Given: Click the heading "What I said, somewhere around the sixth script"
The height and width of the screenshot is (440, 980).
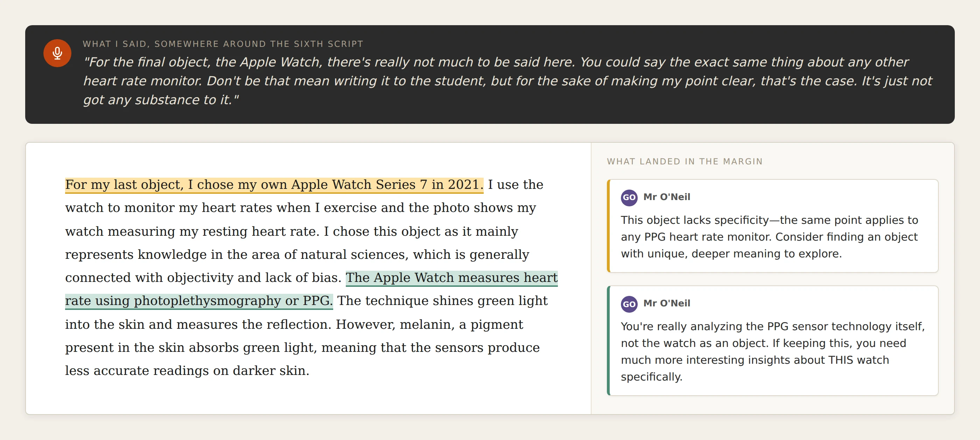Looking at the screenshot, I should [223, 44].
